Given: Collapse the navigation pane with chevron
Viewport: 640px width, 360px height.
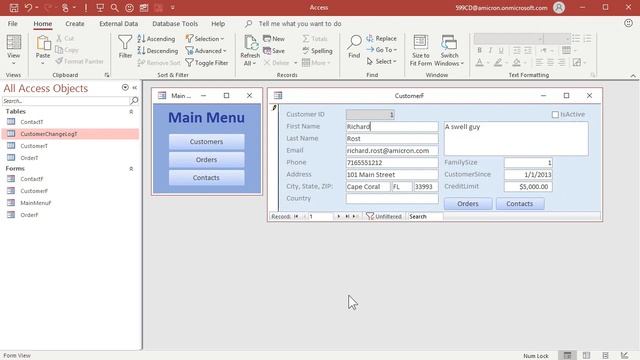Looking at the screenshot, I should [135, 87].
